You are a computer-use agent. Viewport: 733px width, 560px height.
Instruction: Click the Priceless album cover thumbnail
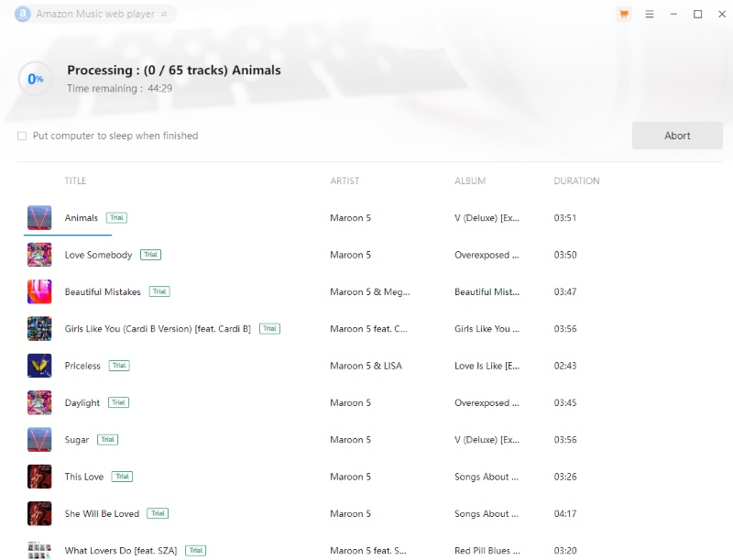click(39, 366)
